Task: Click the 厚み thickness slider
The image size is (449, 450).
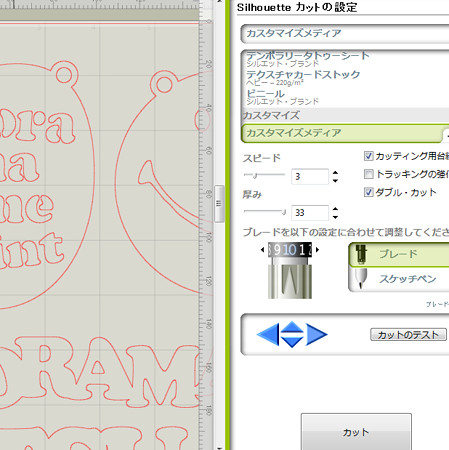Action: pyautogui.click(x=265, y=211)
